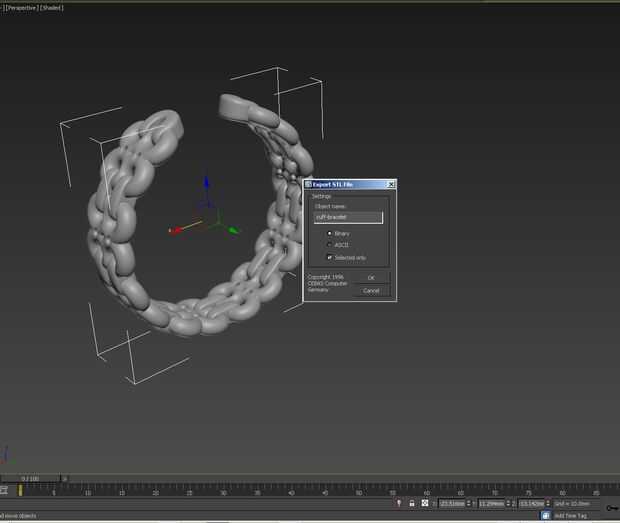Click the X coordinate field
The height and width of the screenshot is (523, 620).
click(x=452, y=503)
